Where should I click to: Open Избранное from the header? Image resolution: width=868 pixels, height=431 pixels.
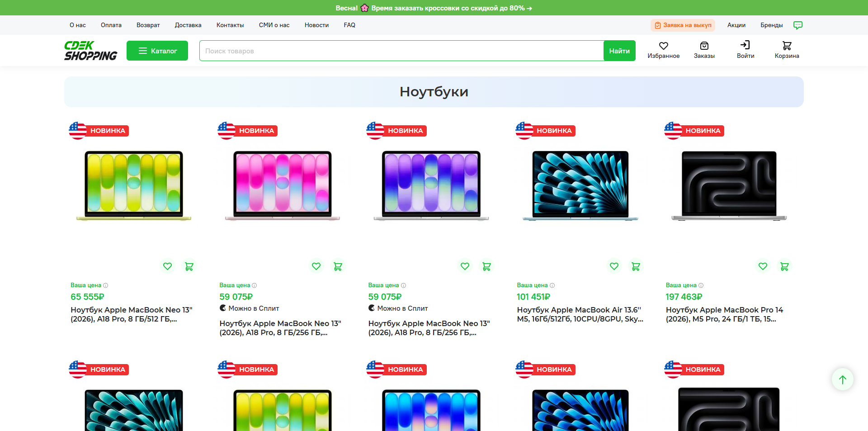(x=663, y=50)
